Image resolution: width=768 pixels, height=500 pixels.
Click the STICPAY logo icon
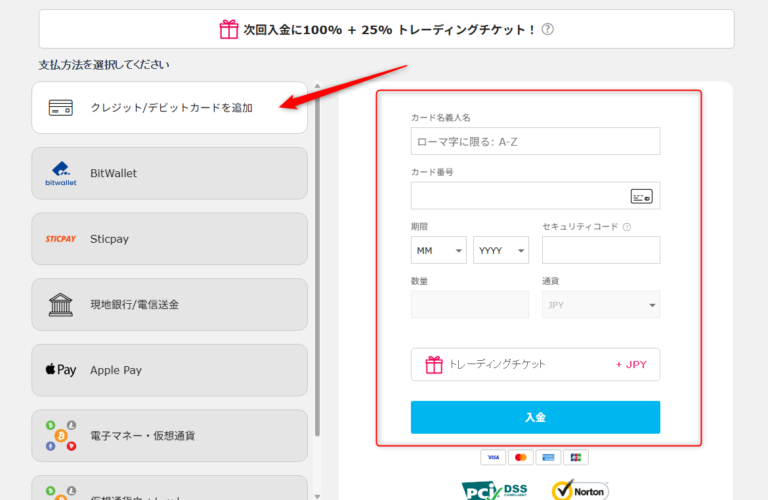pos(61,239)
